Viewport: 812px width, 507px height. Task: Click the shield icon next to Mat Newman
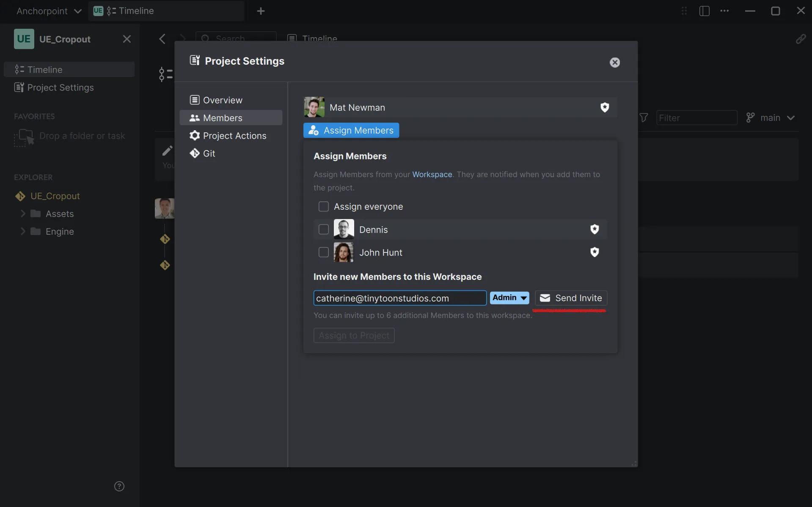(604, 107)
